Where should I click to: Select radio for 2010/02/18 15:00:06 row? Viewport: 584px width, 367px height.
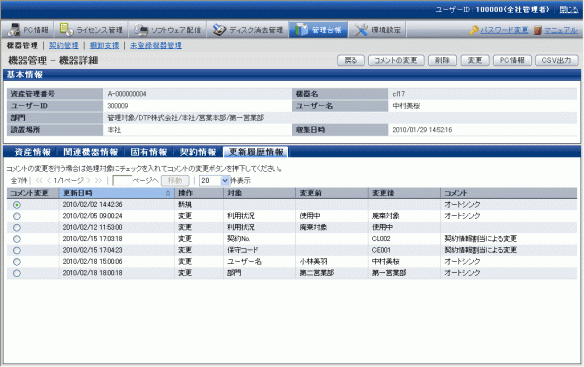pos(17,262)
